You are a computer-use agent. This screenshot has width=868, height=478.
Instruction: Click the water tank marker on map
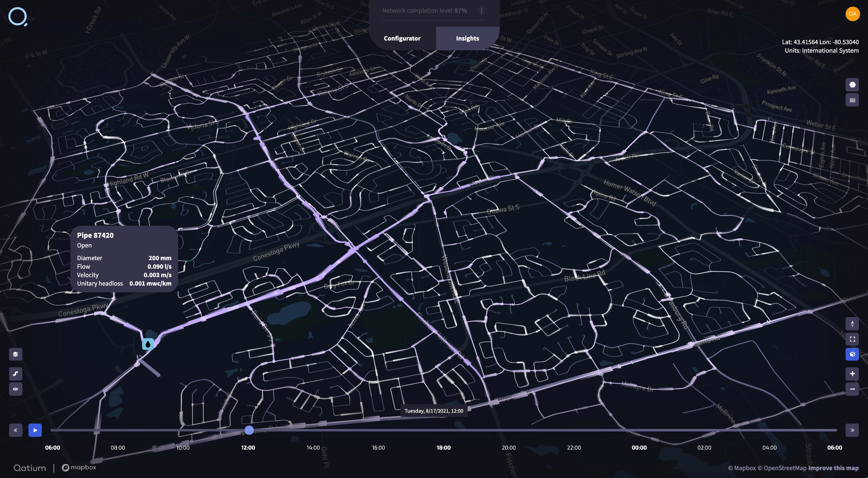coord(148,344)
